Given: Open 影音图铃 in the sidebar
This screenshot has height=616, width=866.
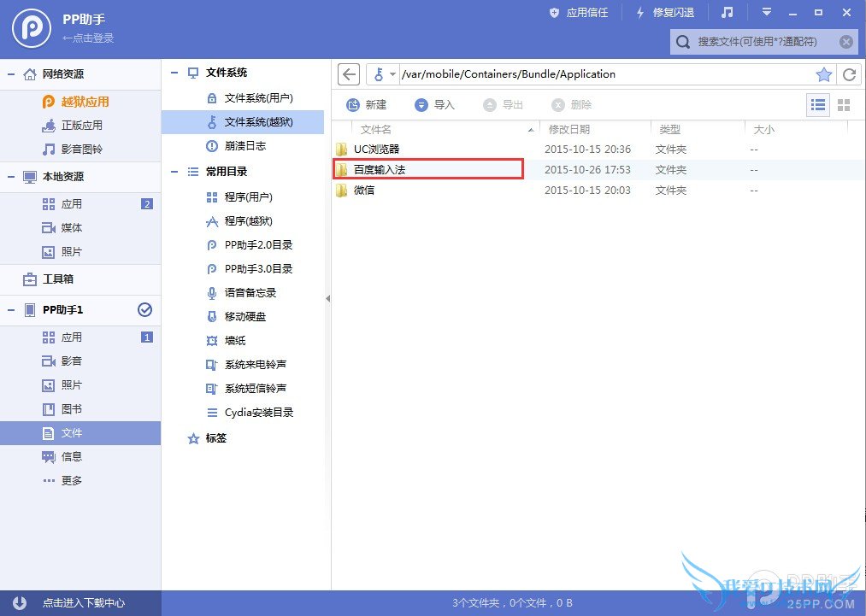Looking at the screenshot, I should click(x=80, y=149).
